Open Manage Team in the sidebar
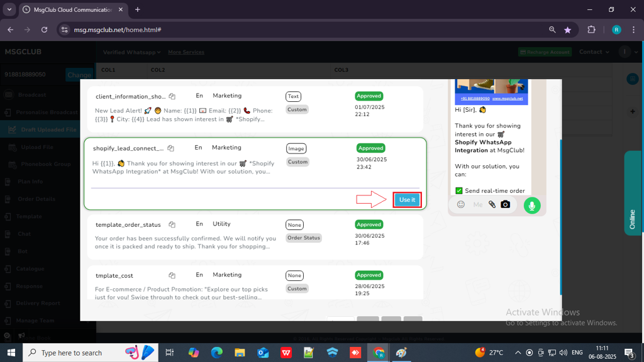This screenshot has height=362, width=644. pos(35,321)
